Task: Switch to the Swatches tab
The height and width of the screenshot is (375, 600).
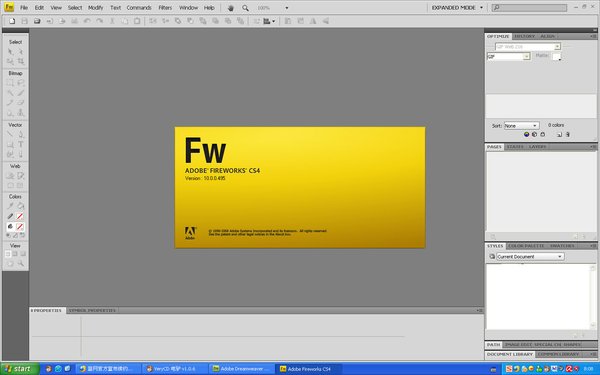Action: pos(562,246)
